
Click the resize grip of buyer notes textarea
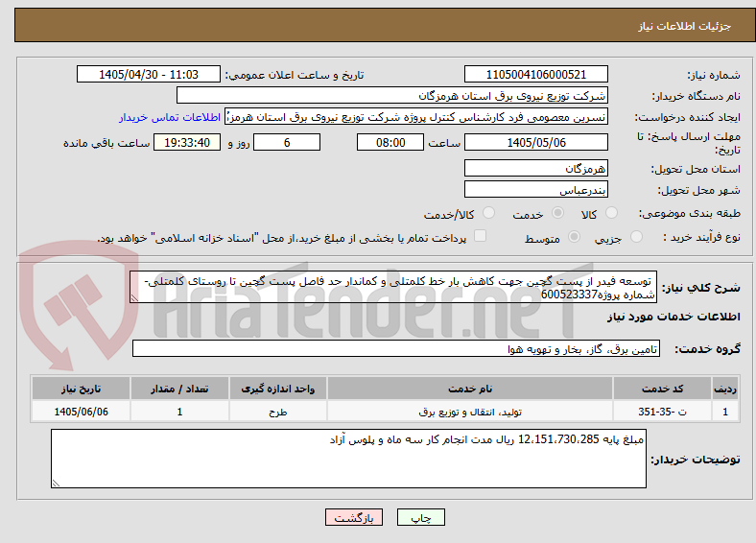56,483
